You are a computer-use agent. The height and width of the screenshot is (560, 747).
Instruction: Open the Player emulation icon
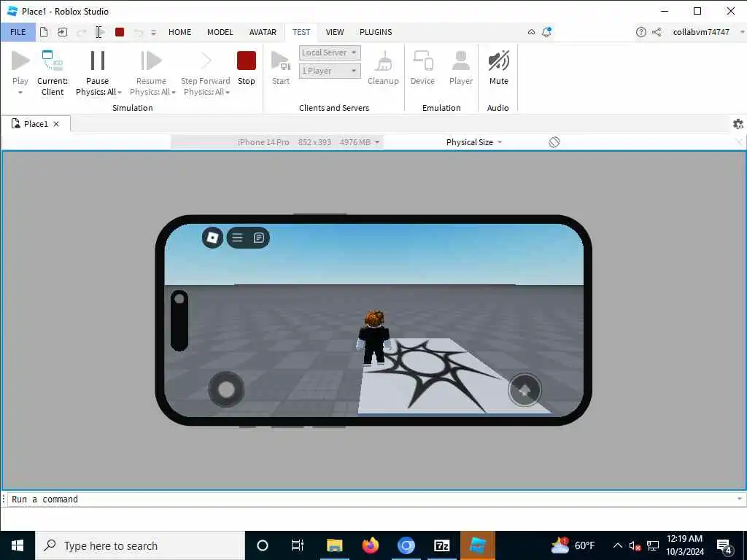[x=461, y=61]
